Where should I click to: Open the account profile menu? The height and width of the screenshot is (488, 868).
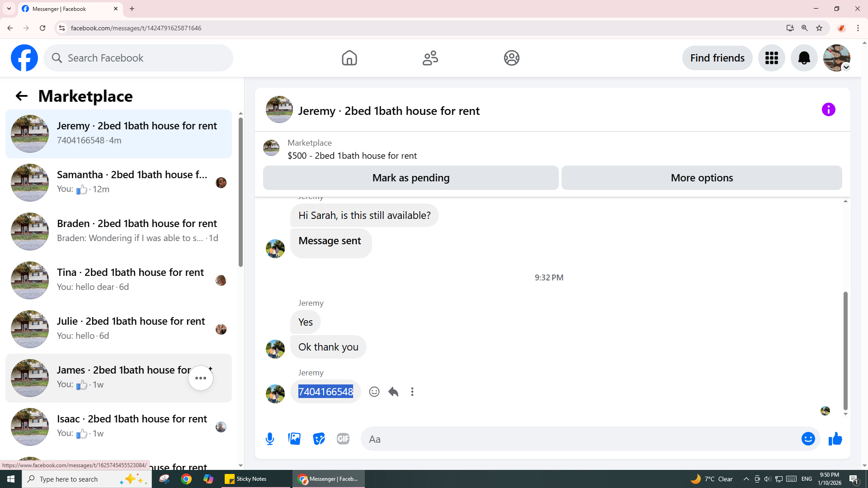pos(837,58)
